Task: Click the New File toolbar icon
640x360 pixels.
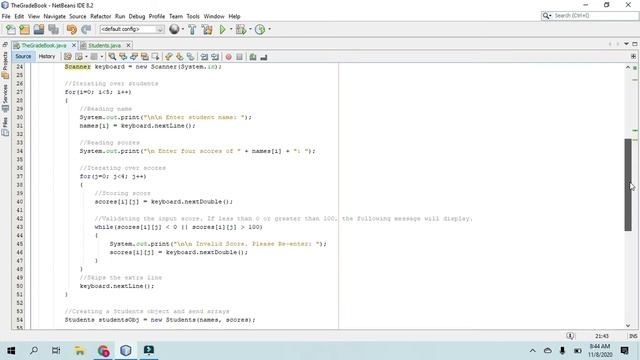Action: point(11,29)
